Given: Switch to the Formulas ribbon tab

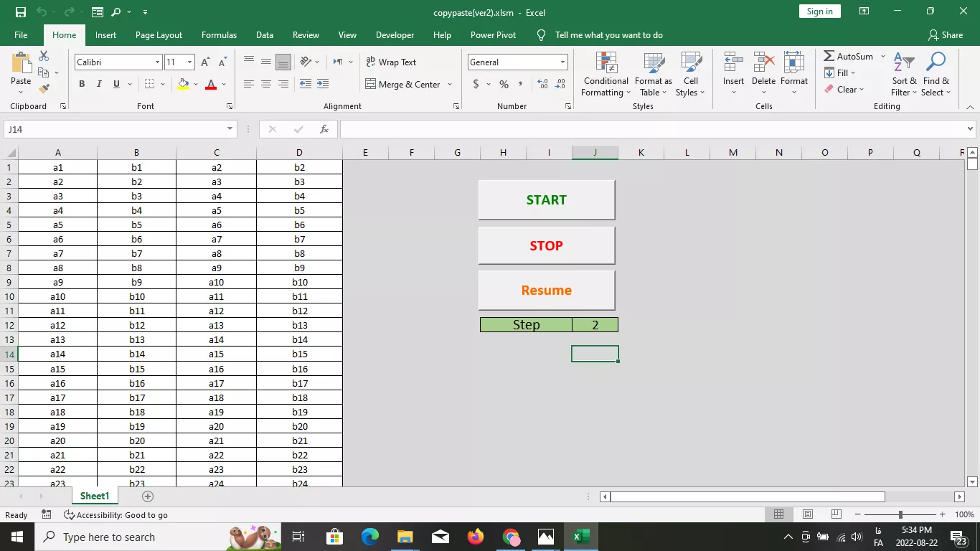Looking at the screenshot, I should [219, 35].
